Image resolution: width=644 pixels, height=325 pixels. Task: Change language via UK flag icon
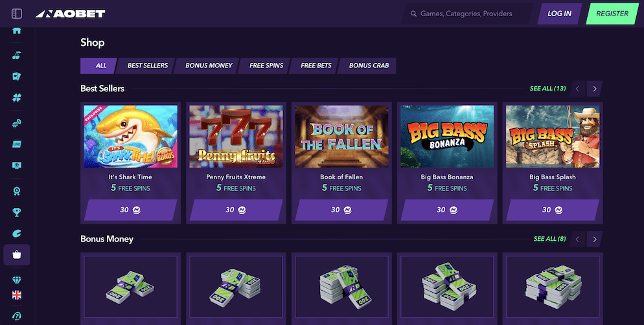pyautogui.click(x=16, y=295)
